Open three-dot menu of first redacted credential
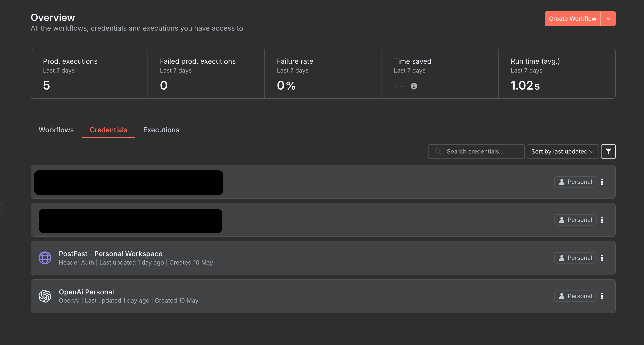The height and width of the screenshot is (345, 644). coord(602,182)
